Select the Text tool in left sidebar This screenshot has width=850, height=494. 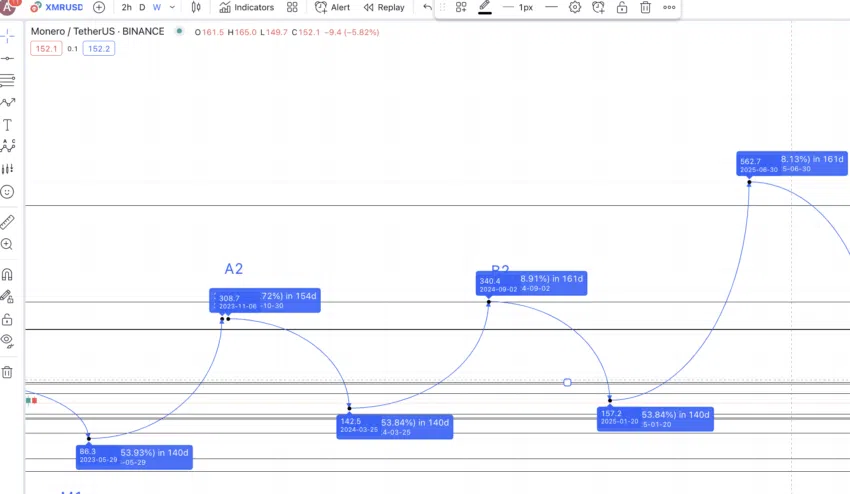pos(8,125)
